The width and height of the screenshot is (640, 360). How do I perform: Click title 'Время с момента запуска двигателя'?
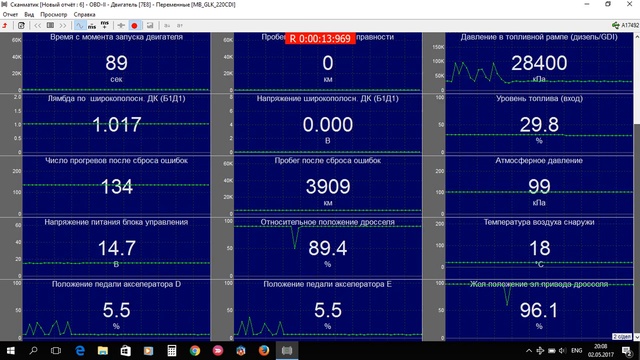116,37
